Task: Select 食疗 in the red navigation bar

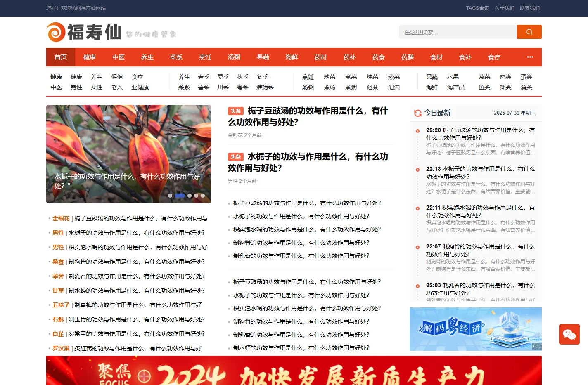Action: (494, 57)
